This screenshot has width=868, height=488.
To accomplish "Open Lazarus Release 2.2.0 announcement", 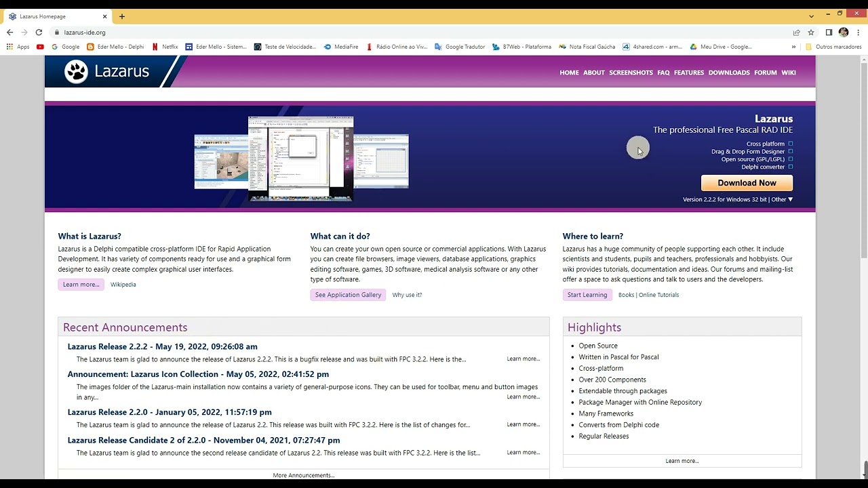I will [170, 412].
